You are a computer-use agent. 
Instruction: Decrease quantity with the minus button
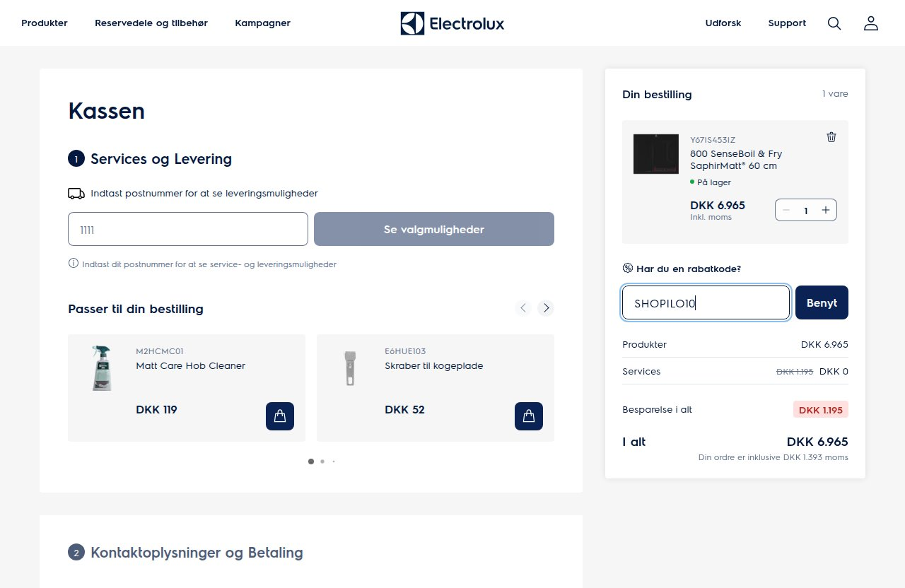point(786,211)
